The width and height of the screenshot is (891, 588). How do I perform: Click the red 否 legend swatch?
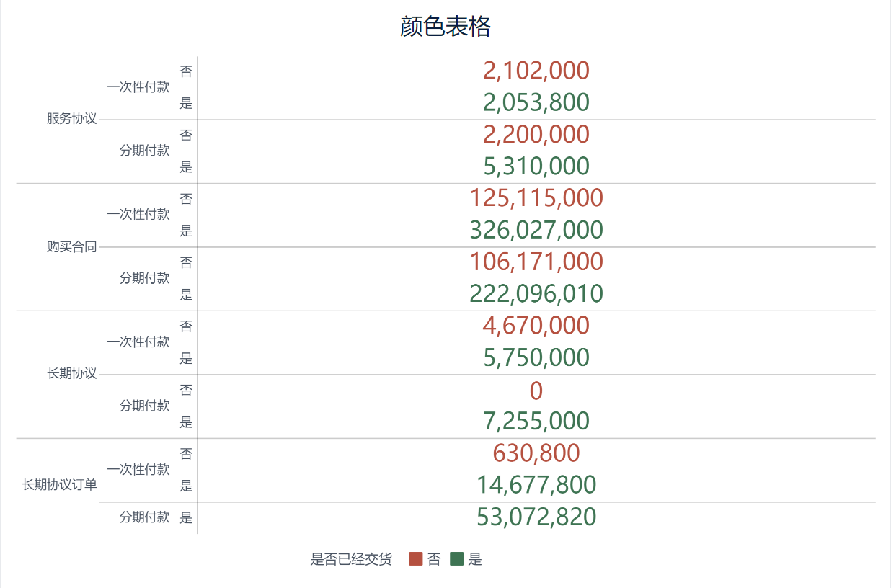click(415, 559)
